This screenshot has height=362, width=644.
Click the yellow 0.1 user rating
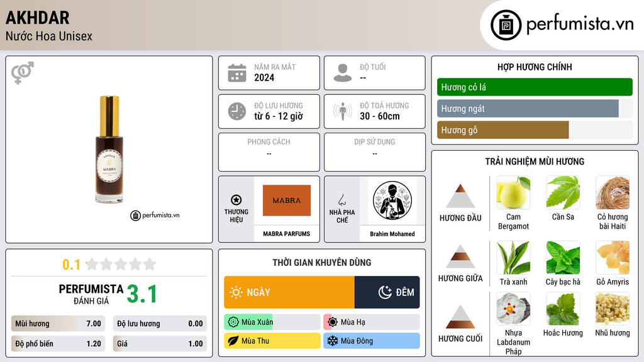(x=72, y=265)
